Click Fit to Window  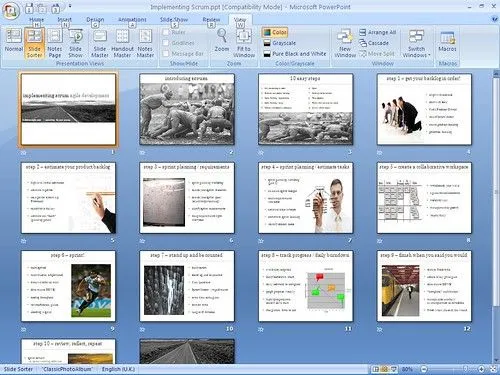click(244, 43)
